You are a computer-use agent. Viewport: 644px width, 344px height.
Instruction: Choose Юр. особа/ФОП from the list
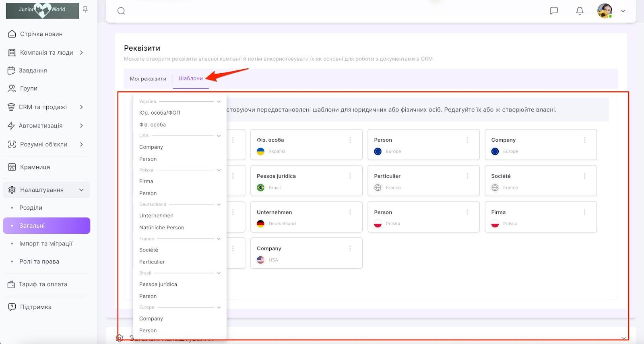[x=159, y=113]
